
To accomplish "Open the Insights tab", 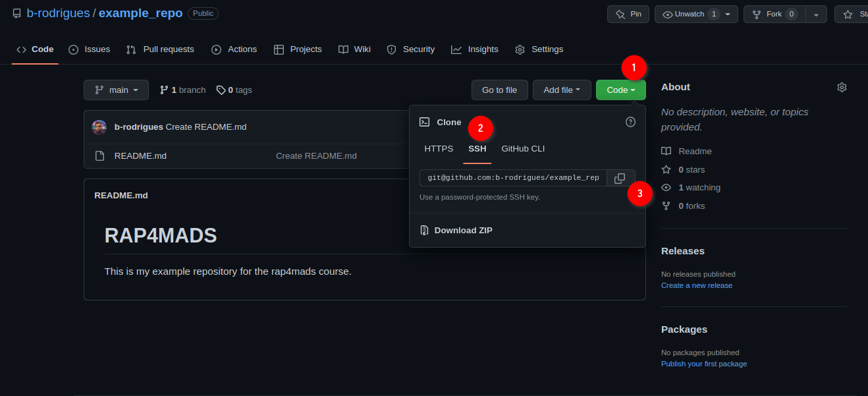I will tap(475, 49).
